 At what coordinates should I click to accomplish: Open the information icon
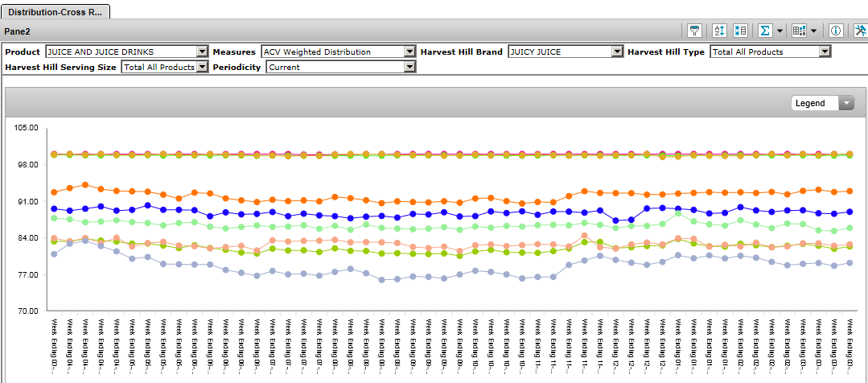836,31
